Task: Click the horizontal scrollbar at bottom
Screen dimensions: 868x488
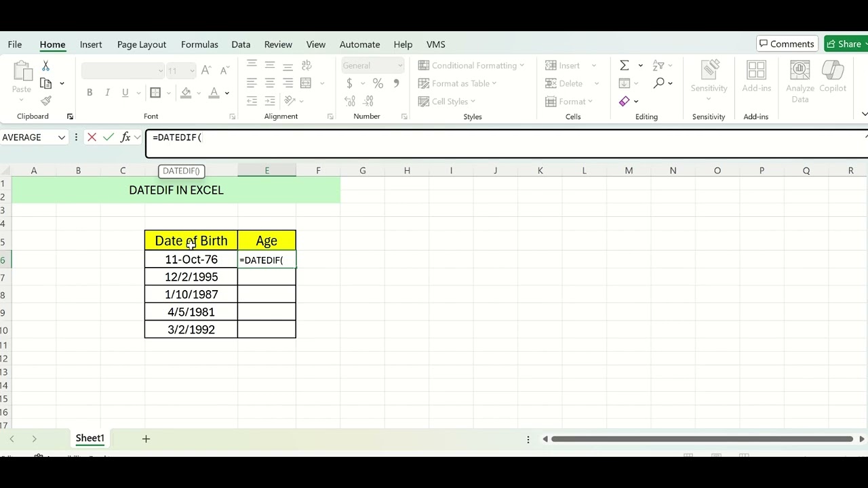Action: pos(702,439)
